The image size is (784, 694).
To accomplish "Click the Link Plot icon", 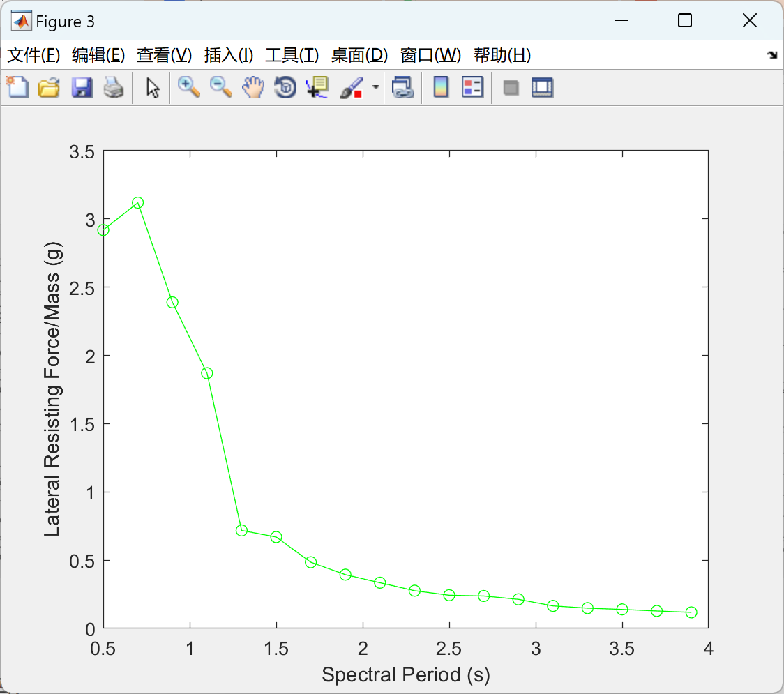I will (x=403, y=87).
